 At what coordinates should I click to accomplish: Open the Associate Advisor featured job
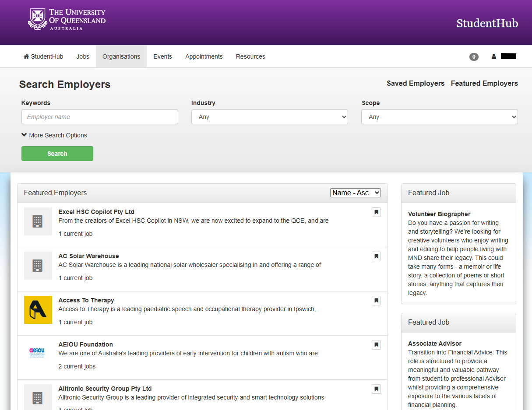click(x=435, y=343)
